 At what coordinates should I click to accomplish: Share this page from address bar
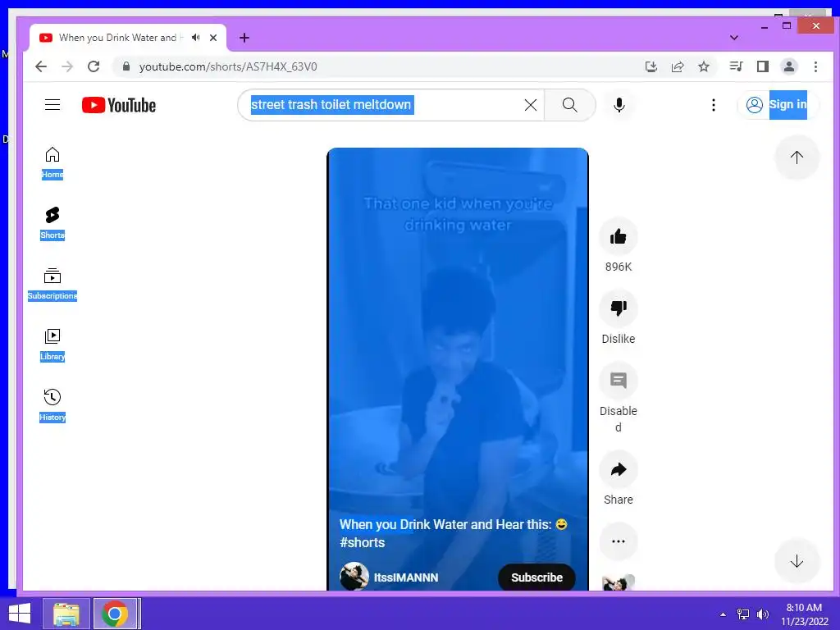click(677, 66)
